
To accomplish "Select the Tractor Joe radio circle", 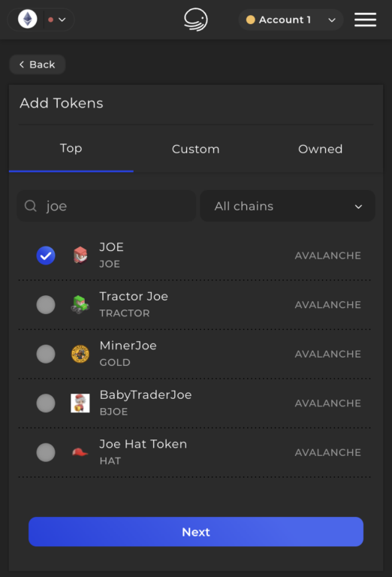I will [46, 305].
